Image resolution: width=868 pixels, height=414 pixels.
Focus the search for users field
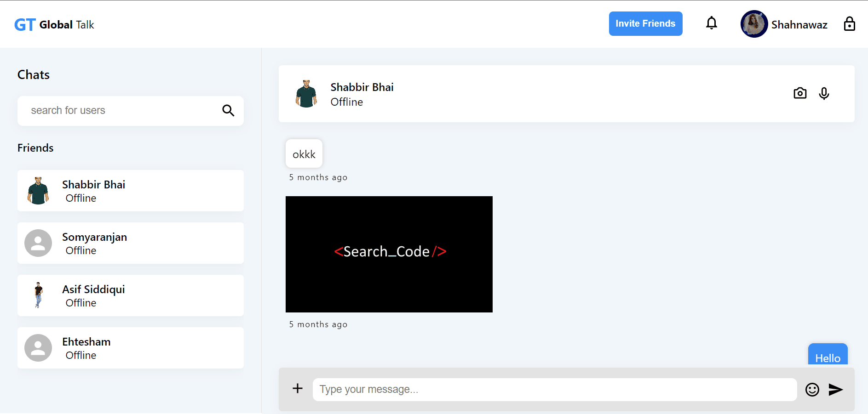tap(131, 111)
